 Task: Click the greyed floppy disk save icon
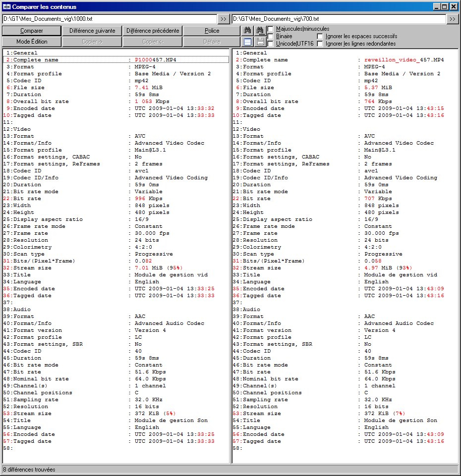click(x=260, y=42)
